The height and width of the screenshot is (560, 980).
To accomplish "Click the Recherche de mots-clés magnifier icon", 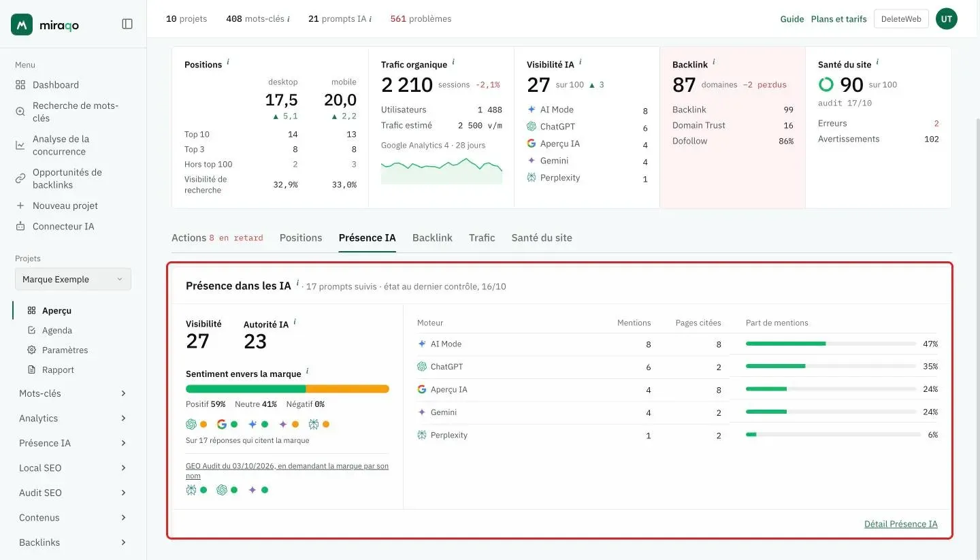I will 20,112.
